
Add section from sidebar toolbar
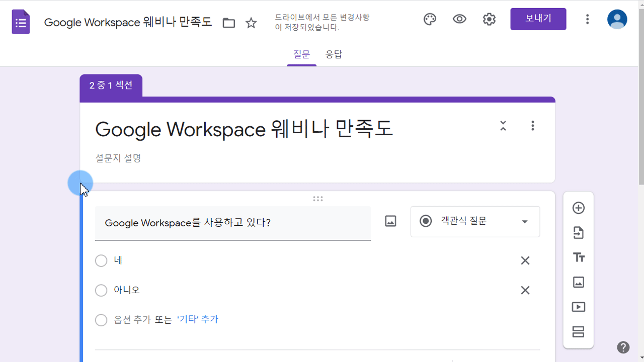click(x=579, y=332)
